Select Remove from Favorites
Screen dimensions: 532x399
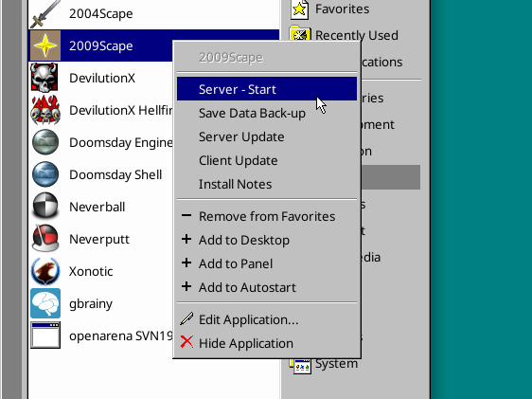point(267,216)
